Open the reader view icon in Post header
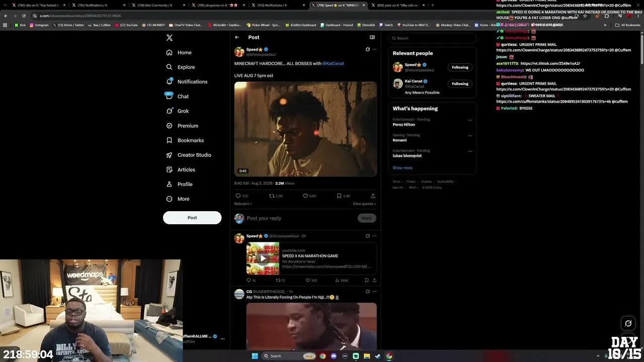Viewport: 644px width, 362px height. 372,37
